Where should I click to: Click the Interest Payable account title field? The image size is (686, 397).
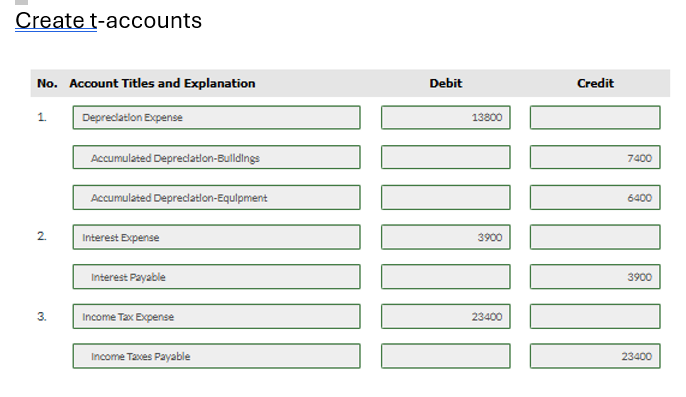217,277
